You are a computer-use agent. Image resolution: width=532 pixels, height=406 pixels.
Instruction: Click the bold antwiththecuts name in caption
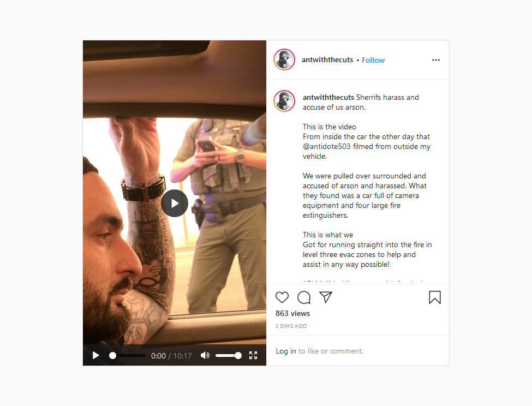(328, 97)
